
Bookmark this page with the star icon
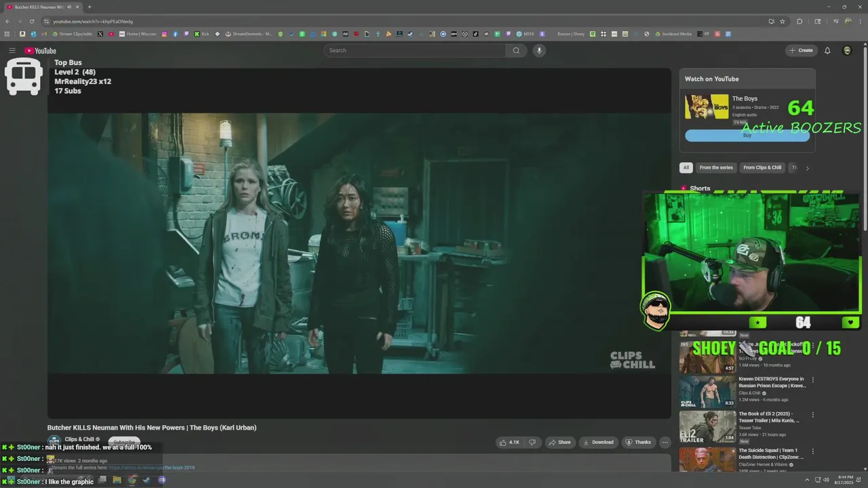(x=783, y=21)
